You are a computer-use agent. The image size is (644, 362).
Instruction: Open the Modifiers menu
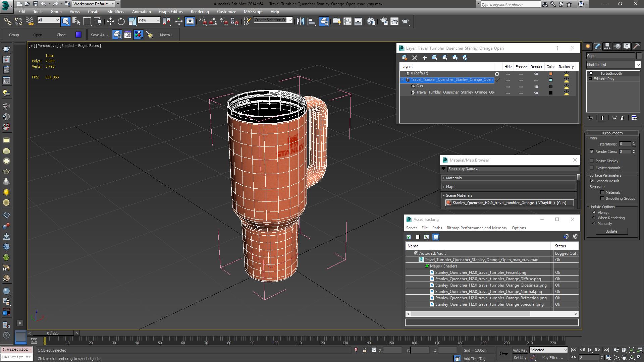pyautogui.click(x=115, y=11)
